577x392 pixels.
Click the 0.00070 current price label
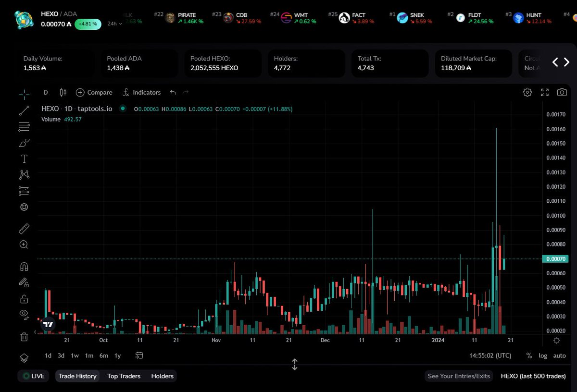pos(556,259)
